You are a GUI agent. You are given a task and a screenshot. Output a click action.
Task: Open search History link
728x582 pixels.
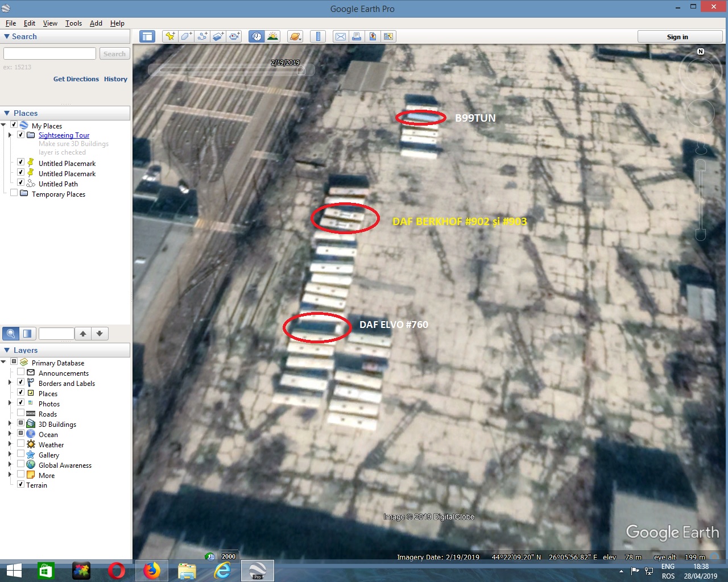115,79
